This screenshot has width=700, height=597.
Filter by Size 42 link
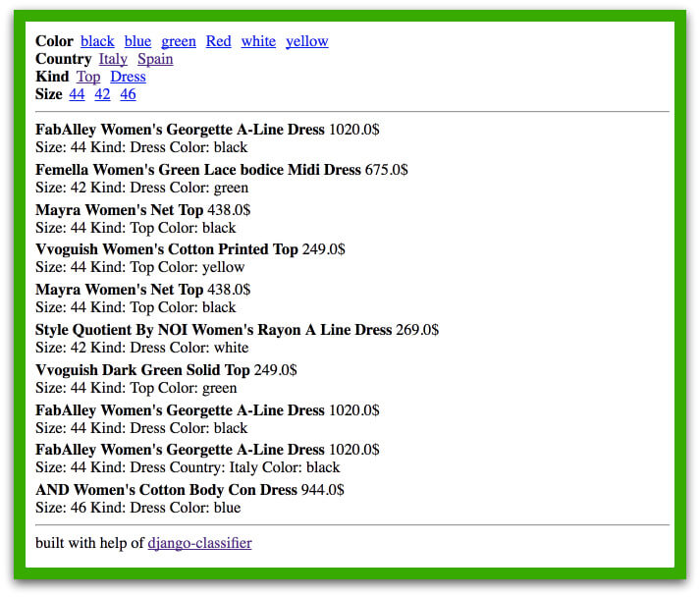point(102,94)
